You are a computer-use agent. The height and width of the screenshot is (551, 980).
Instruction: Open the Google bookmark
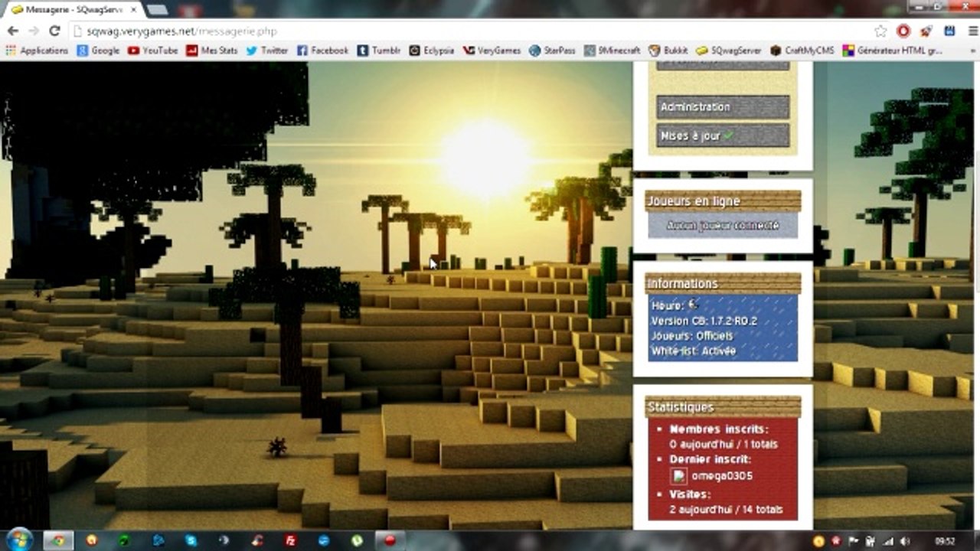[x=98, y=51]
